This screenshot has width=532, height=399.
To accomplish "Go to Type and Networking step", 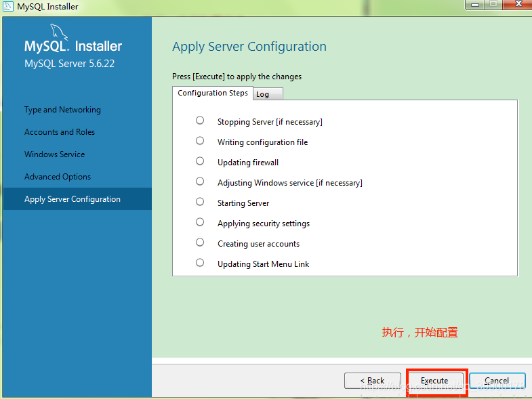I will [62, 110].
